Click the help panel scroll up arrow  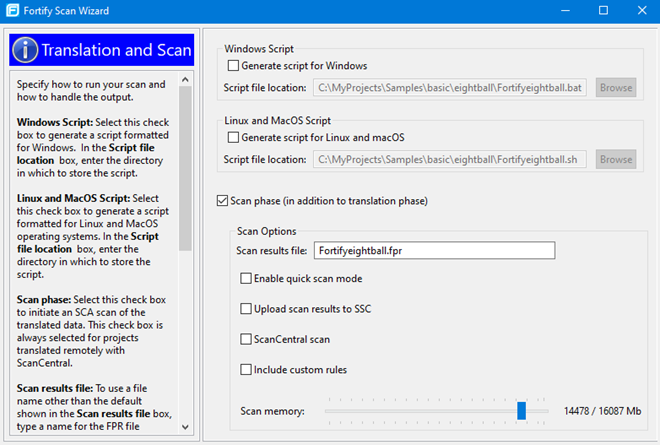pos(185,77)
